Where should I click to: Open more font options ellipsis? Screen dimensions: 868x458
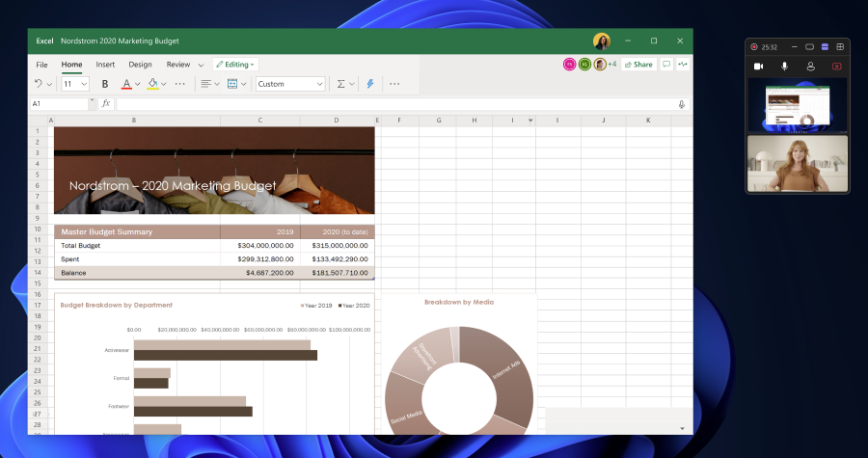(x=180, y=84)
